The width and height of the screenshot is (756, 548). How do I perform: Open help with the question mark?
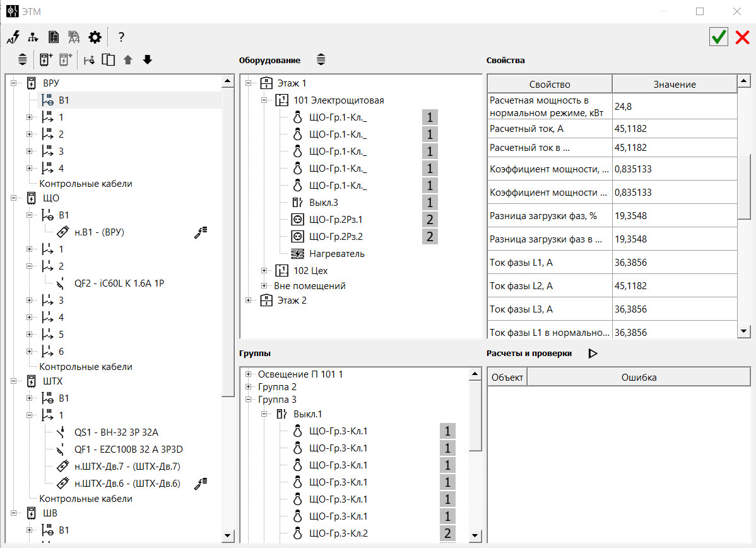coord(121,37)
